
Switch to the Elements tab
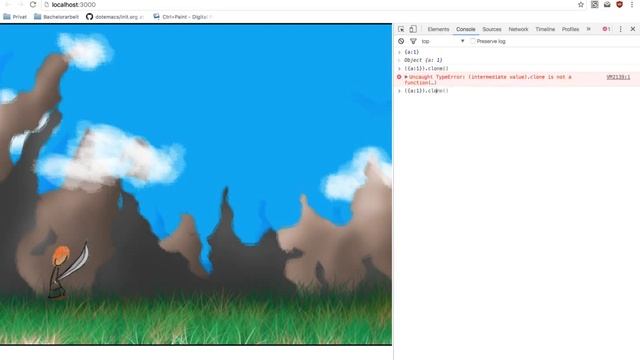pos(438,29)
